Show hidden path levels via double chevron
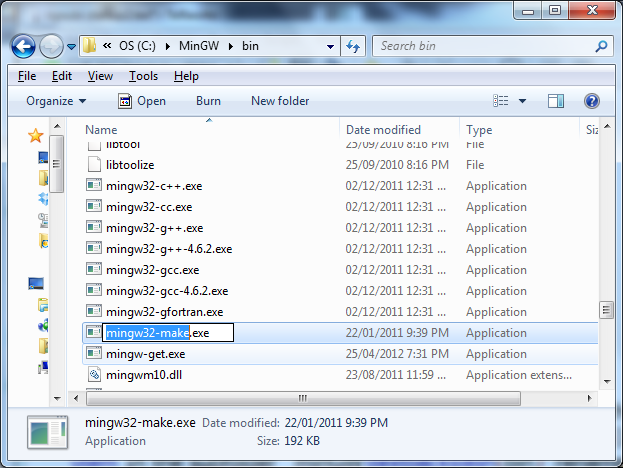Screen dimensions: 623x468 coord(107,46)
